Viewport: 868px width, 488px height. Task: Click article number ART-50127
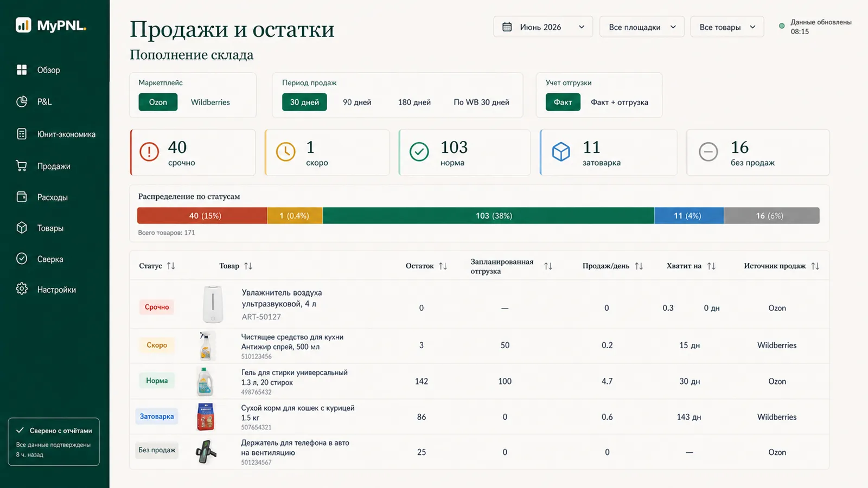pyautogui.click(x=261, y=317)
